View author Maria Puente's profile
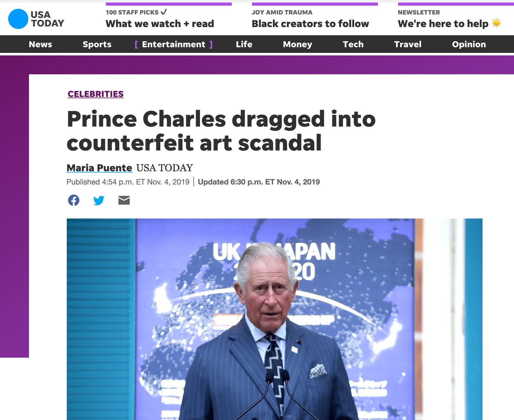Screen dimensions: 514x420 pyautogui.click(x=99, y=168)
